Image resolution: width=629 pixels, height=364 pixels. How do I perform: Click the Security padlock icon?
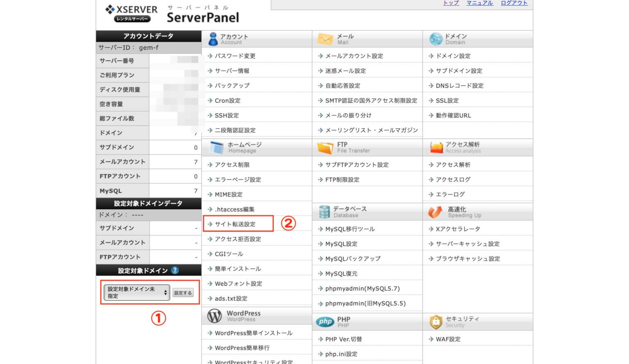[436, 322]
